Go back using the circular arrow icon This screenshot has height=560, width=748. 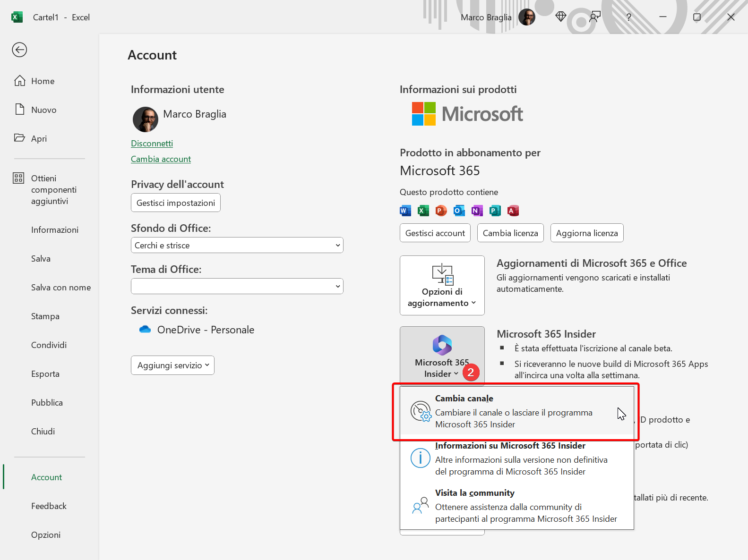pyautogui.click(x=19, y=50)
